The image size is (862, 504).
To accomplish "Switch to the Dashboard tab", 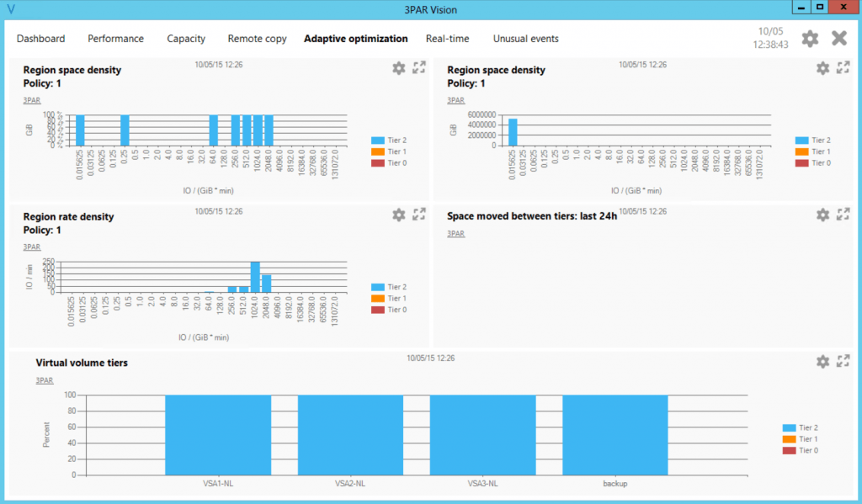I will [x=40, y=39].
